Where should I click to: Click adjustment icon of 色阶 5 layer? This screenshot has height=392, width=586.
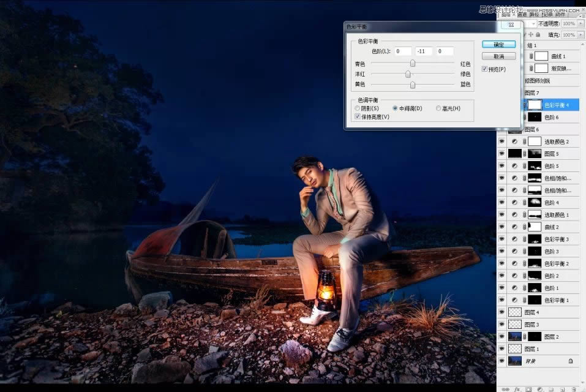point(514,166)
